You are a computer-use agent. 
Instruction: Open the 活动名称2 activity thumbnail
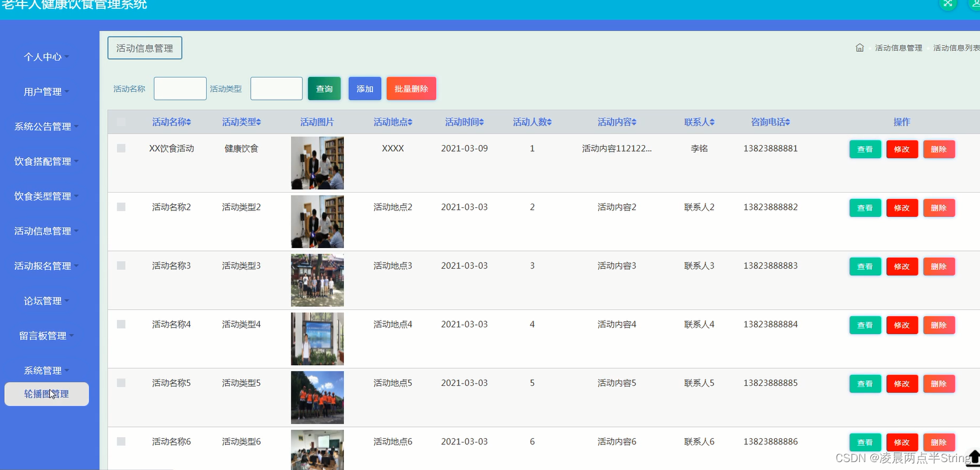coord(317,221)
